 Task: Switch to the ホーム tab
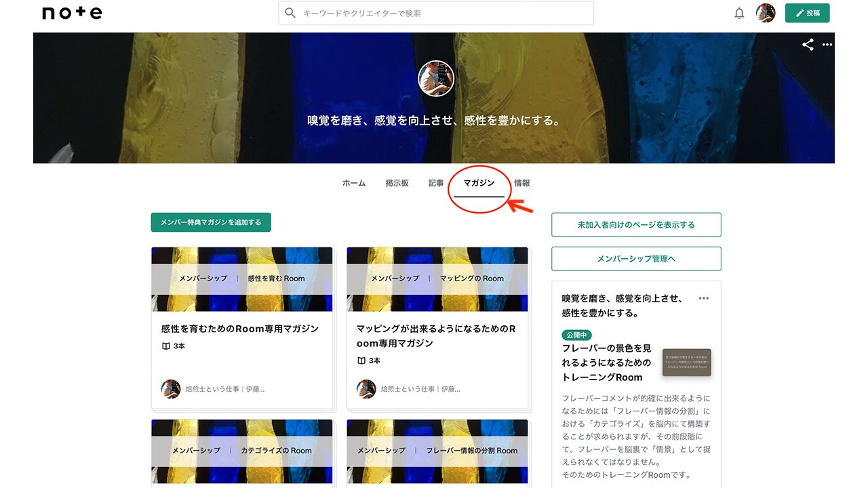[354, 183]
